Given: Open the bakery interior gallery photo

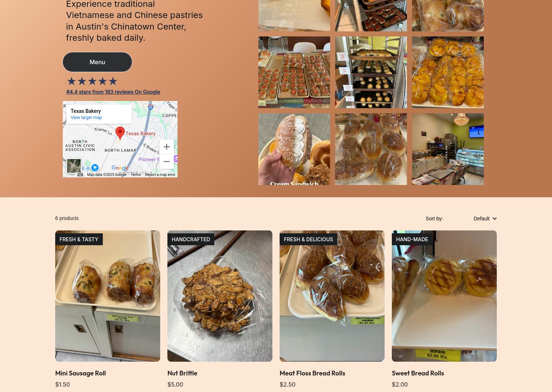Looking at the screenshot, I should [448, 149].
